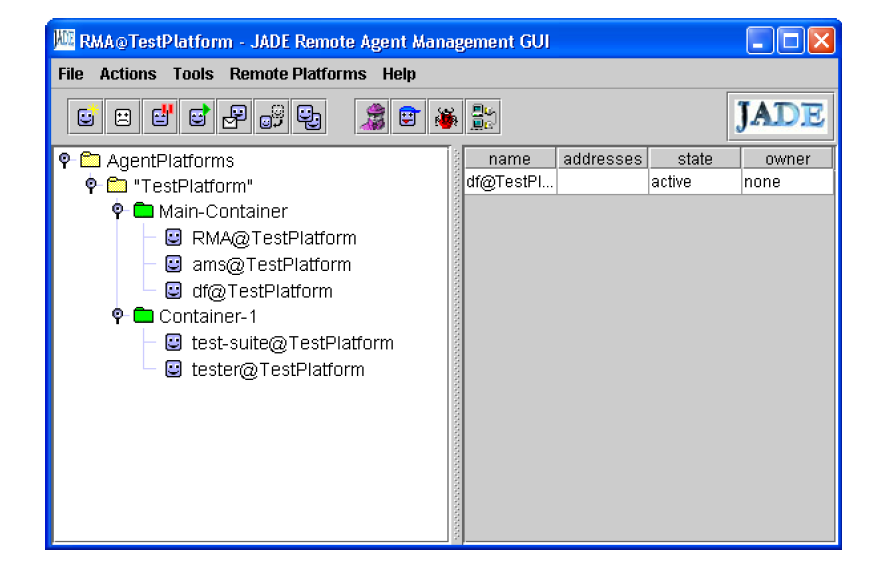Click the state column header
Image resolution: width=876 pixels, height=581 pixels.
click(x=695, y=159)
